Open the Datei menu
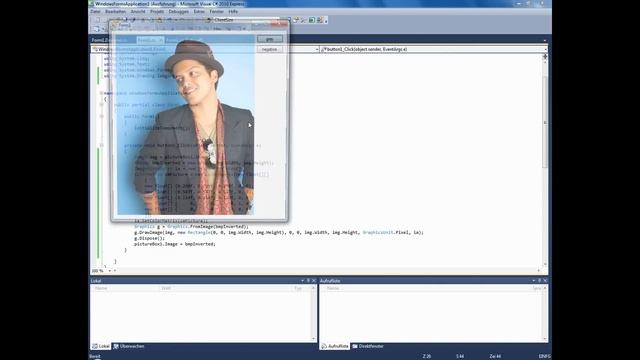This screenshot has width=640, height=360. [x=96, y=11]
